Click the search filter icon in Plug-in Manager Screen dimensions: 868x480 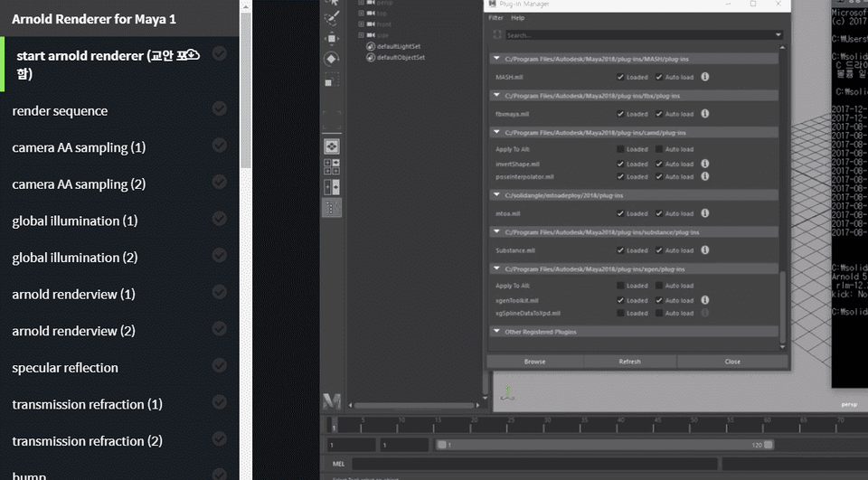tap(497, 35)
